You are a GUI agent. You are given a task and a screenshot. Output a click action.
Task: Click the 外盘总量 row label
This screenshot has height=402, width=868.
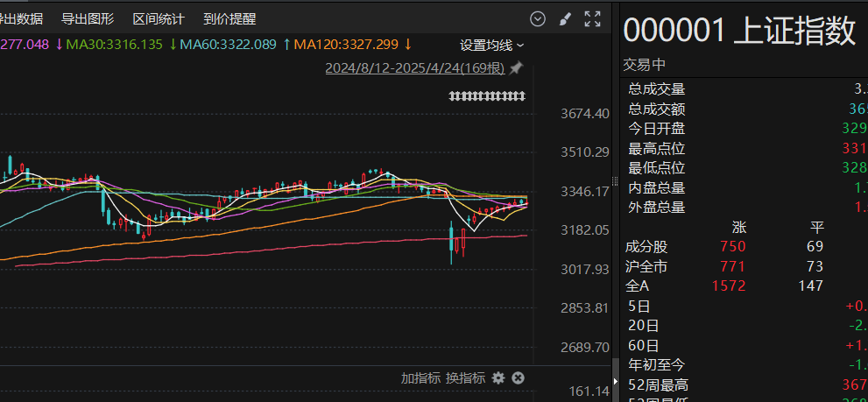point(657,207)
